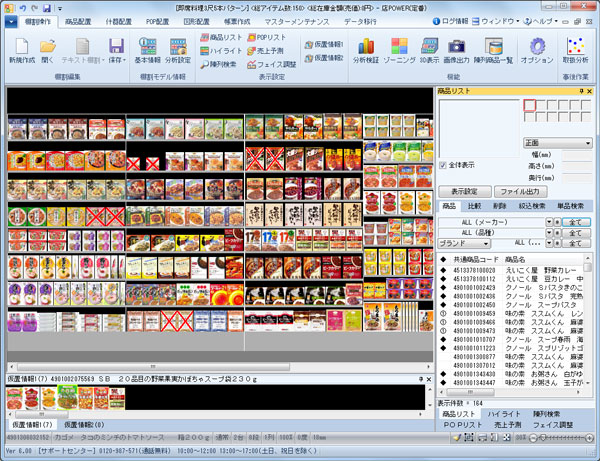Image resolution: width=600 pixels, height=461 pixels.
Task: Show 仮置情報1 temporary placement panel
Action: coord(324,44)
